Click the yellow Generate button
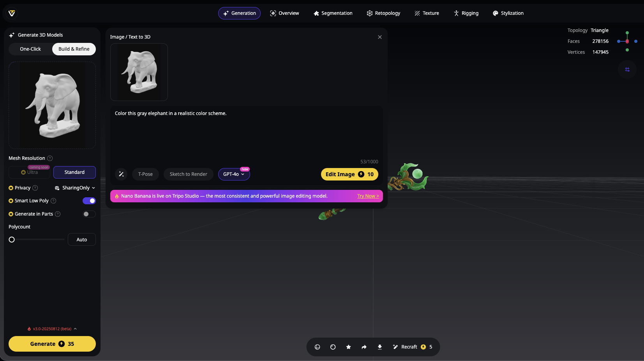The image size is (644, 361). click(52, 344)
